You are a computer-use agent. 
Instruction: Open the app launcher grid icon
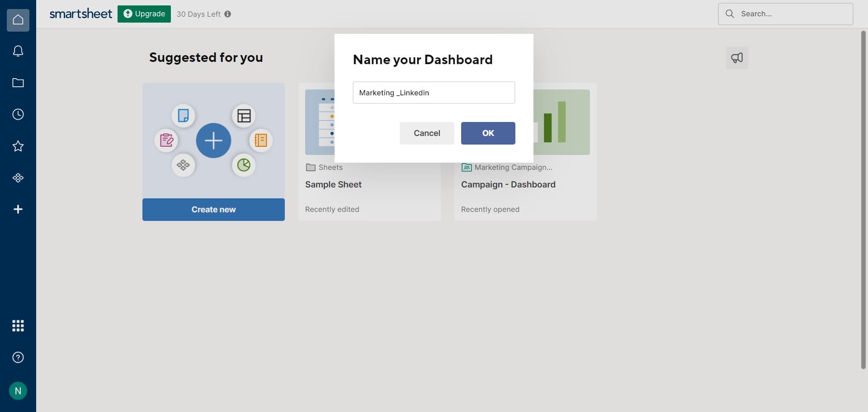tap(18, 325)
